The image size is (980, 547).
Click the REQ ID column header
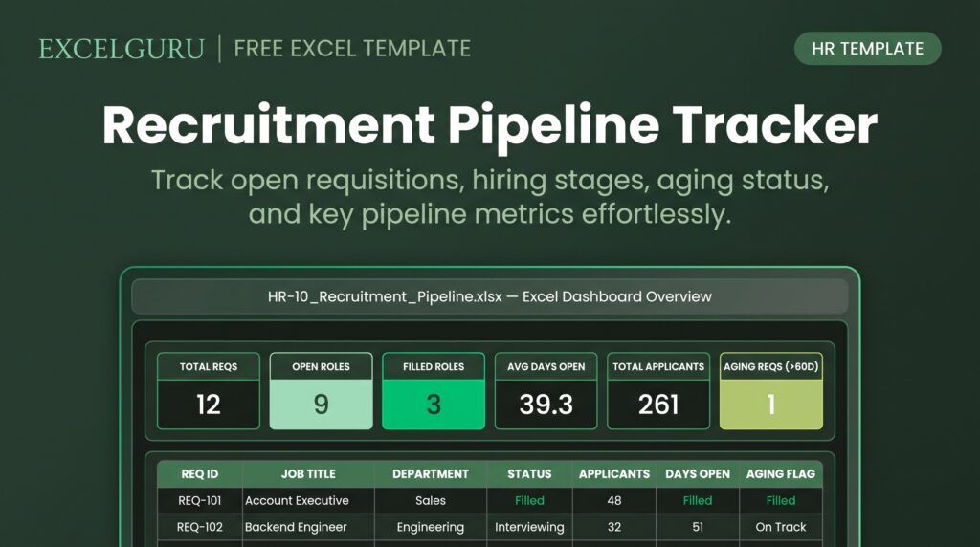[200, 474]
